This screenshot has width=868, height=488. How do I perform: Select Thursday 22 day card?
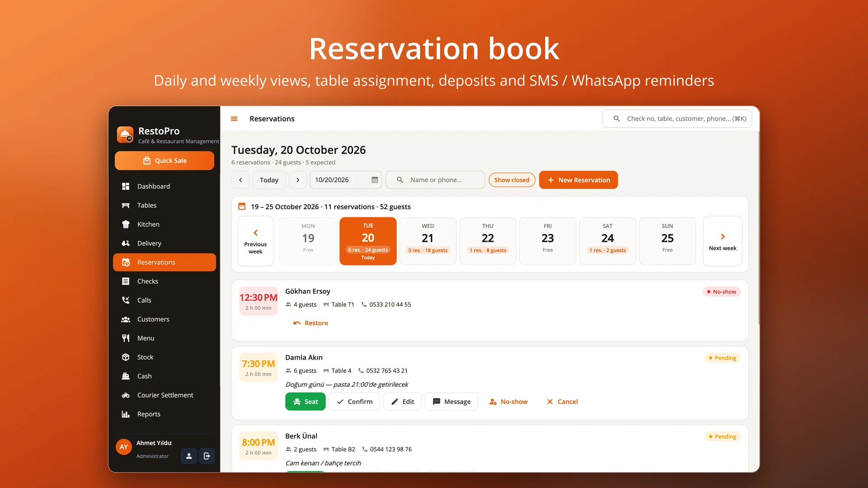pos(488,241)
